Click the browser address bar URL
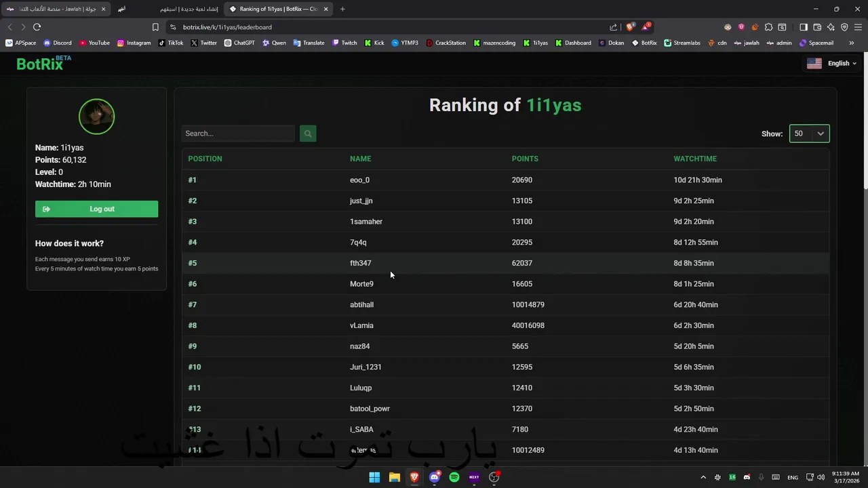 (x=227, y=27)
